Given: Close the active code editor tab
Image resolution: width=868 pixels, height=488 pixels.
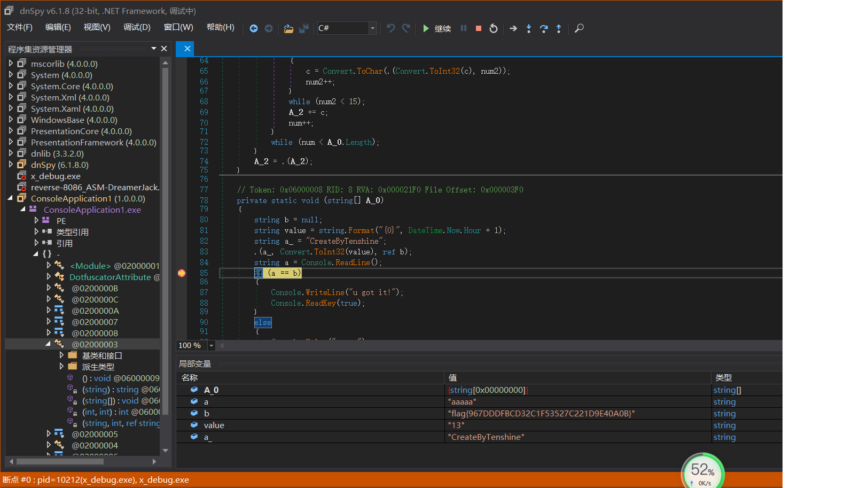Looking at the screenshot, I should click(187, 49).
